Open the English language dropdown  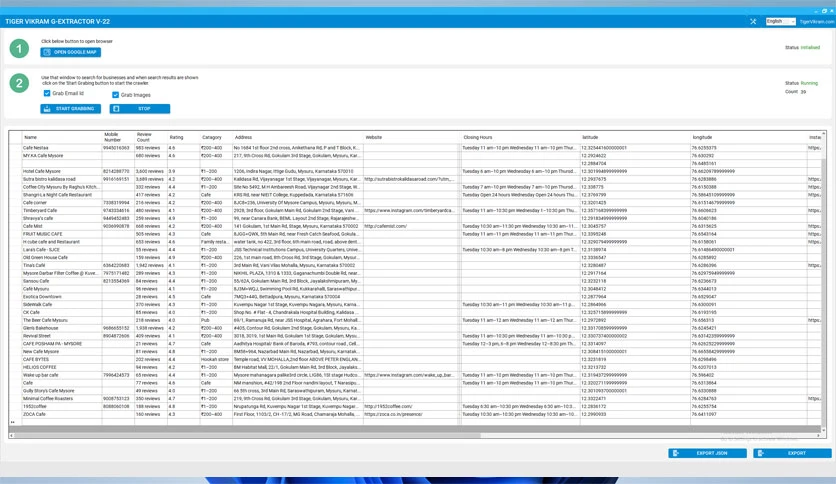click(x=781, y=21)
